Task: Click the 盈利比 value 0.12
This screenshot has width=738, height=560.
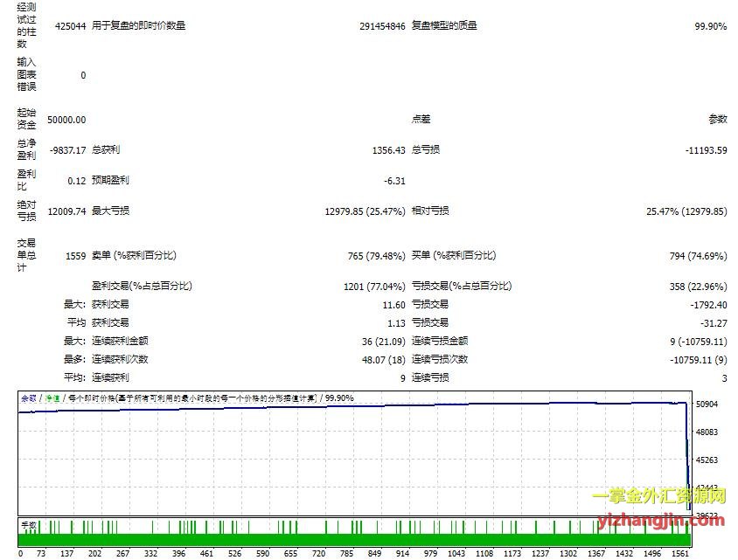Action: click(77, 181)
